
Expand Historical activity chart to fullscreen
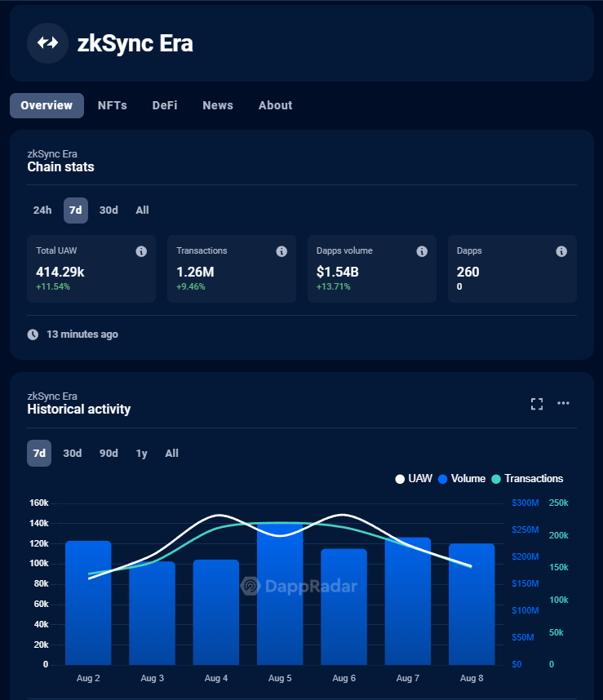(537, 404)
